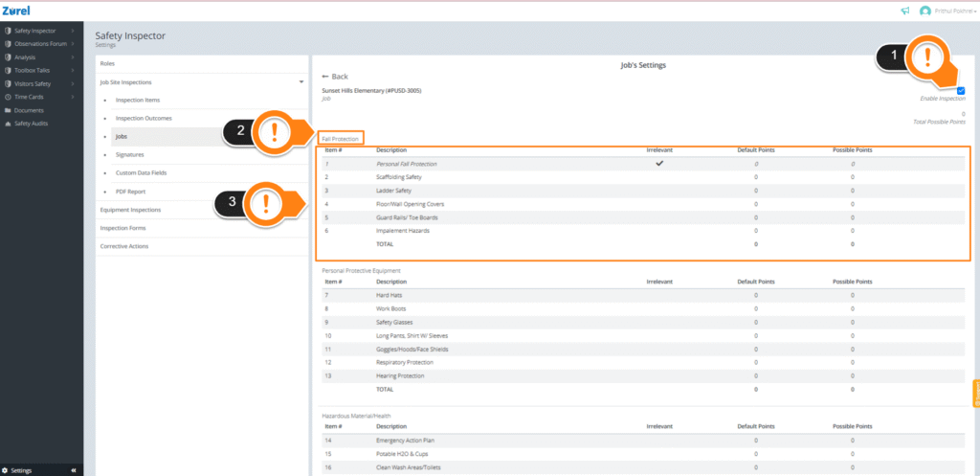Click the orange side tab on right edge
Image resolution: width=980 pixels, height=476 pixels.
[976, 394]
